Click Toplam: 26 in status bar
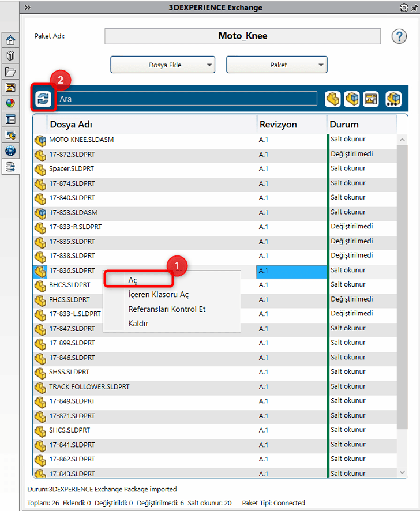420x511 pixels. pos(43,503)
